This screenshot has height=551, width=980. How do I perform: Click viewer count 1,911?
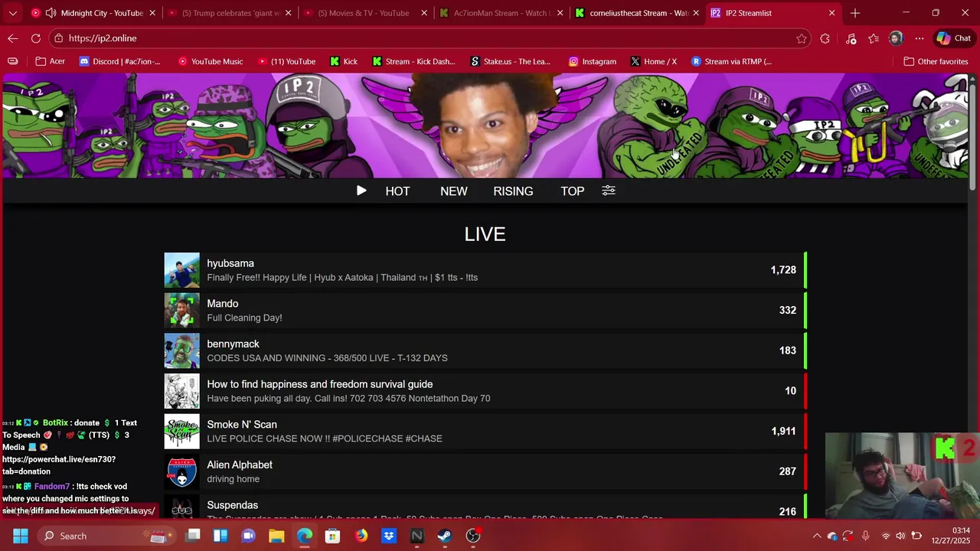click(x=783, y=431)
